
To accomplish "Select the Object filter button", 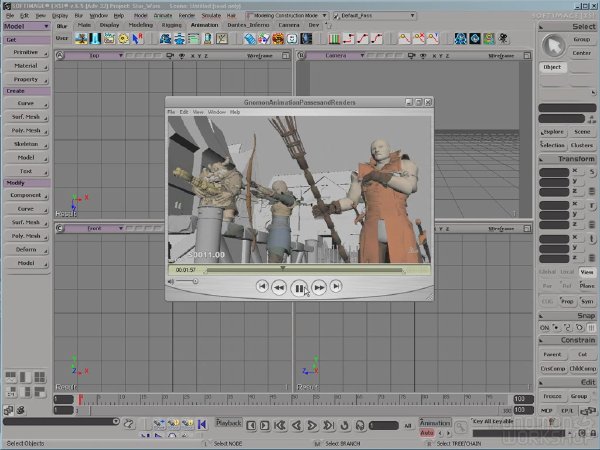I will point(552,67).
